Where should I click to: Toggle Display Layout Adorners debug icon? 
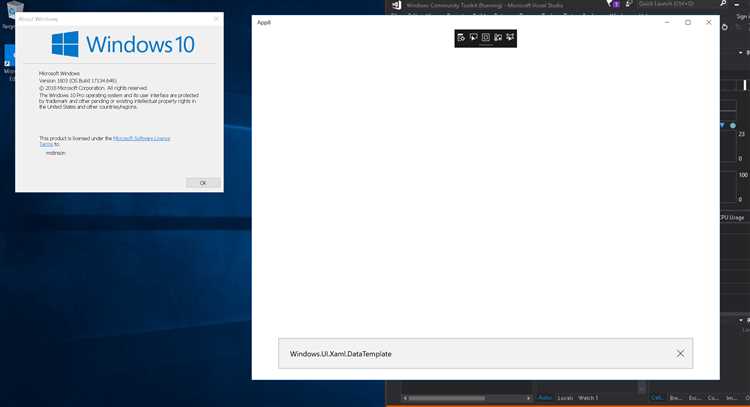485,37
